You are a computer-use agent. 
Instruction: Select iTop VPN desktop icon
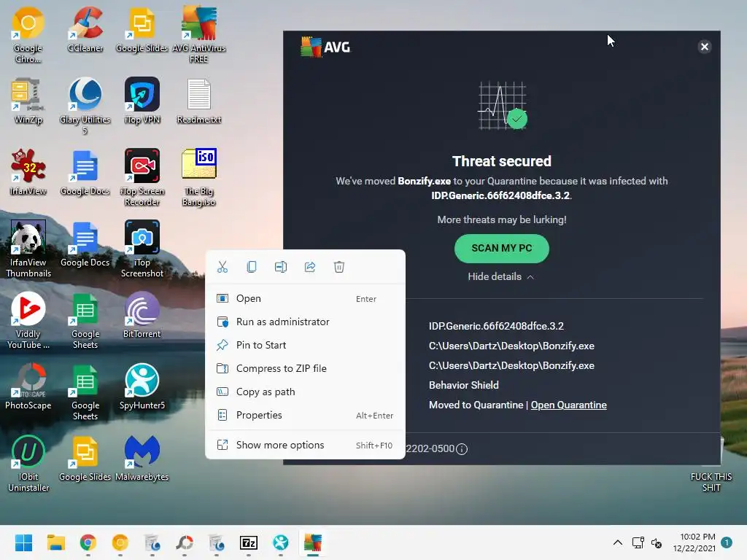click(x=142, y=101)
